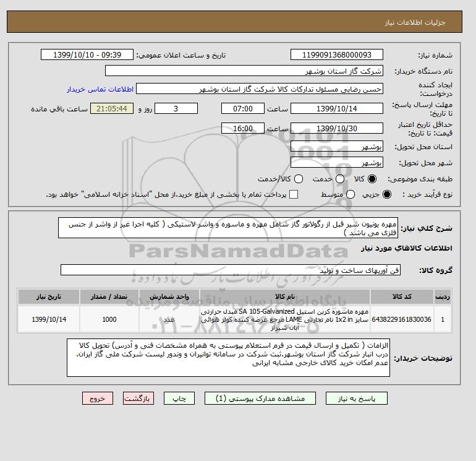Click the بازگشت back button
This screenshot has width=476, height=461.
pos(138,399)
